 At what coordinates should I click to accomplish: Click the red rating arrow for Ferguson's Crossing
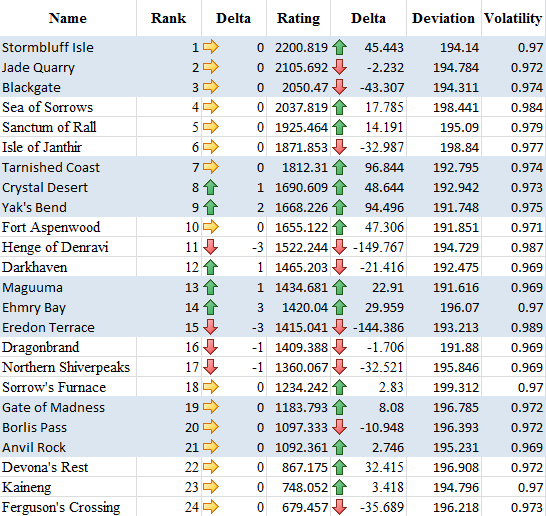pyautogui.click(x=339, y=507)
